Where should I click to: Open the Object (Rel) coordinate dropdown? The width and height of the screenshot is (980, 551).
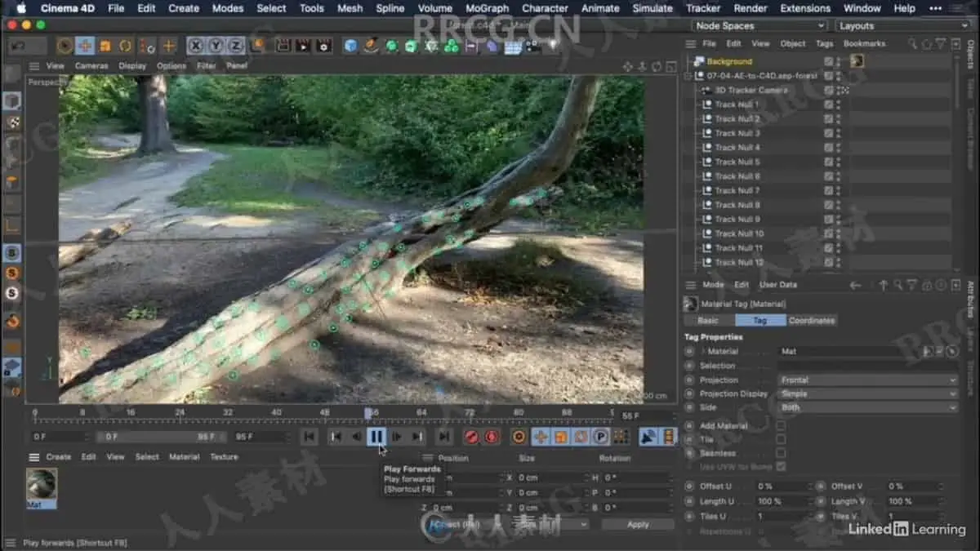[x=466, y=524]
